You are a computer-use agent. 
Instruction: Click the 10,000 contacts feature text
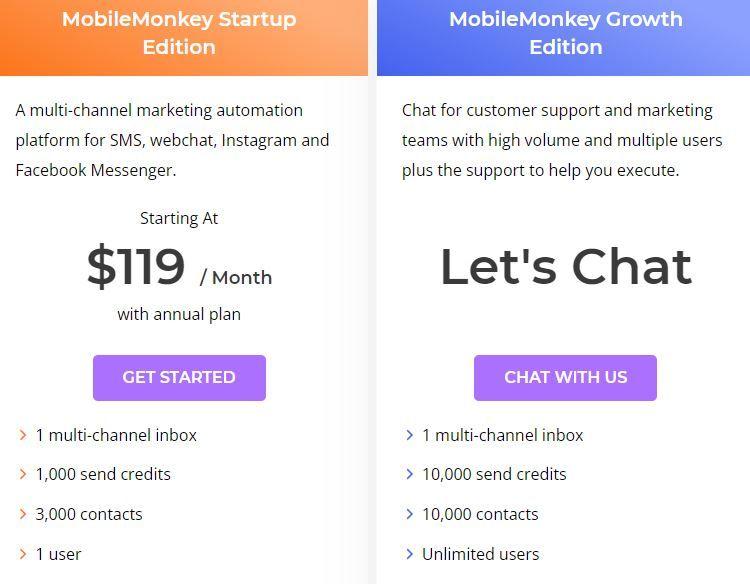(480, 514)
